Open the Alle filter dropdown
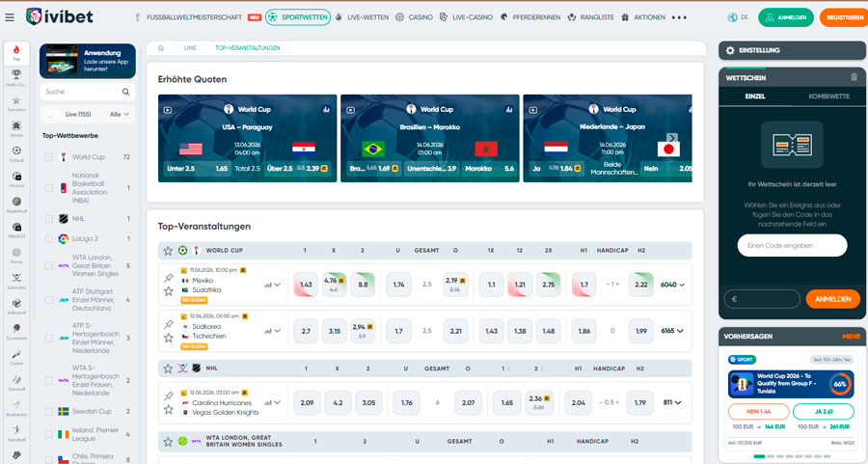 119,114
